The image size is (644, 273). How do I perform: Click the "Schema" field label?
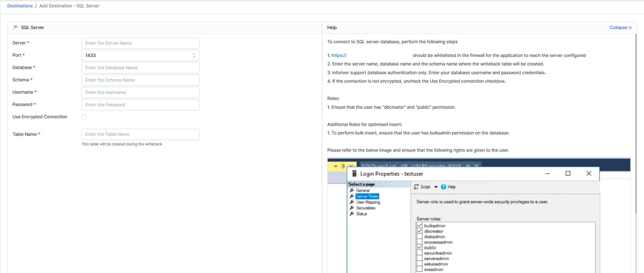coord(21,80)
